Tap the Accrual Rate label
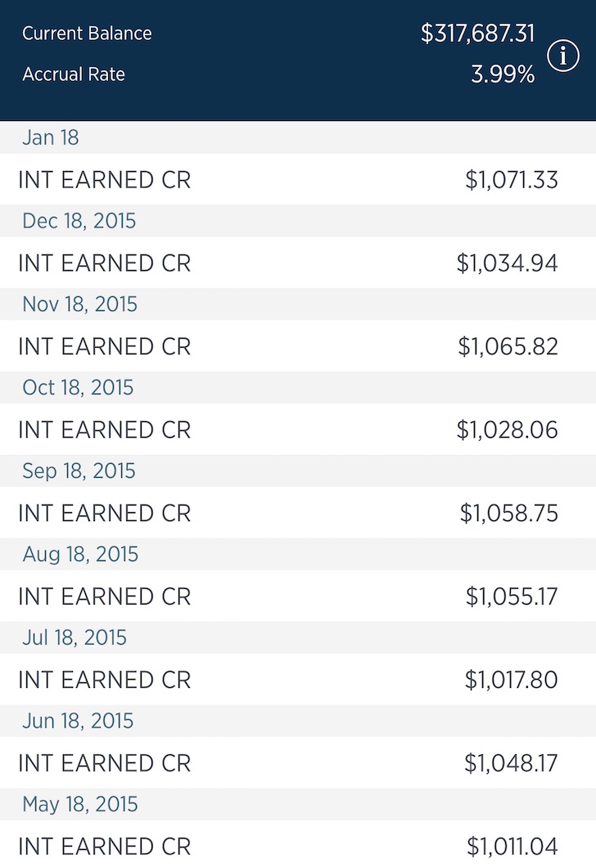The image size is (596, 868). (74, 74)
